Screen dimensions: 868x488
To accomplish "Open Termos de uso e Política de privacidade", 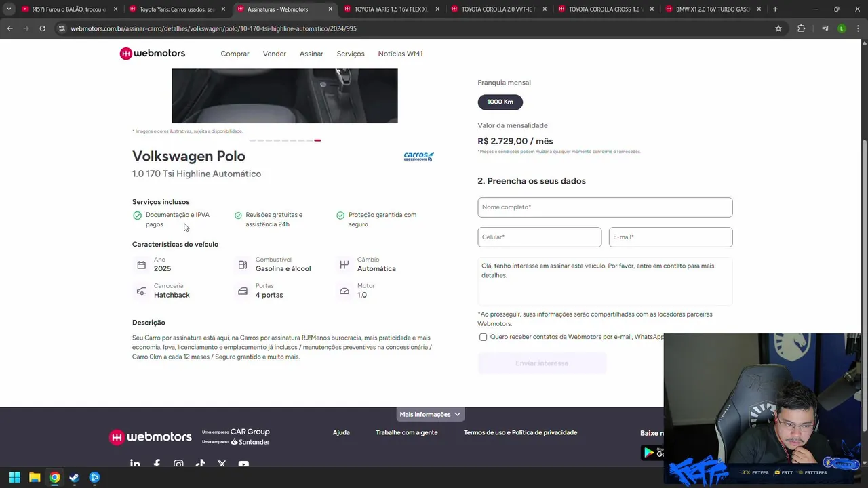I will [x=520, y=432].
